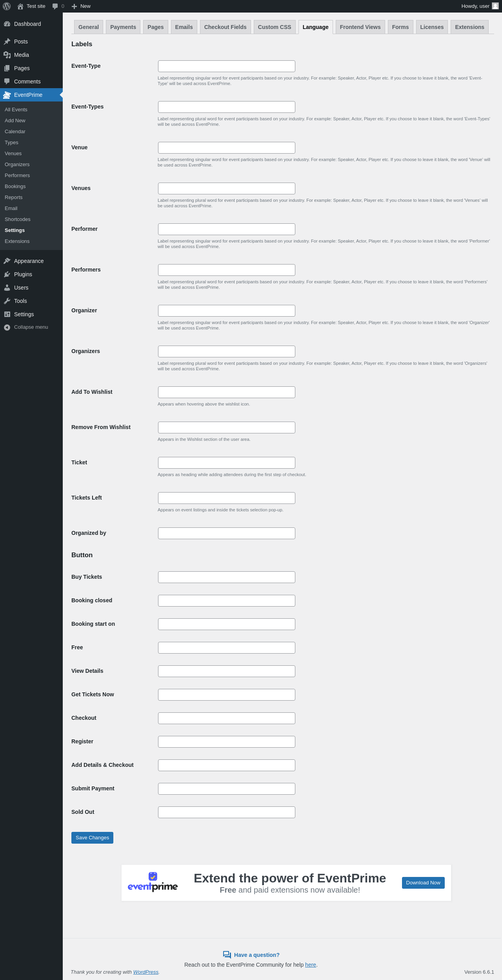This screenshot has width=502, height=980.
Task: Click the EventPrime sidebar icon
Action: (x=7, y=95)
